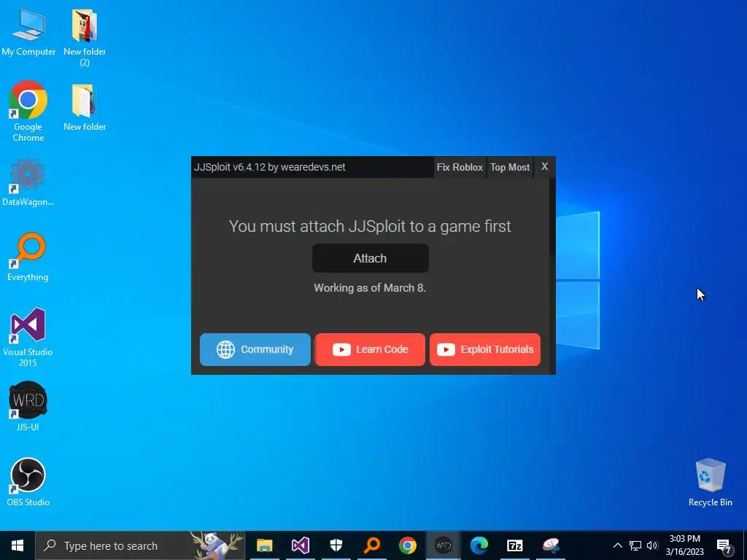
Task: Open Chrome from the taskbar
Action: pos(408,545)
